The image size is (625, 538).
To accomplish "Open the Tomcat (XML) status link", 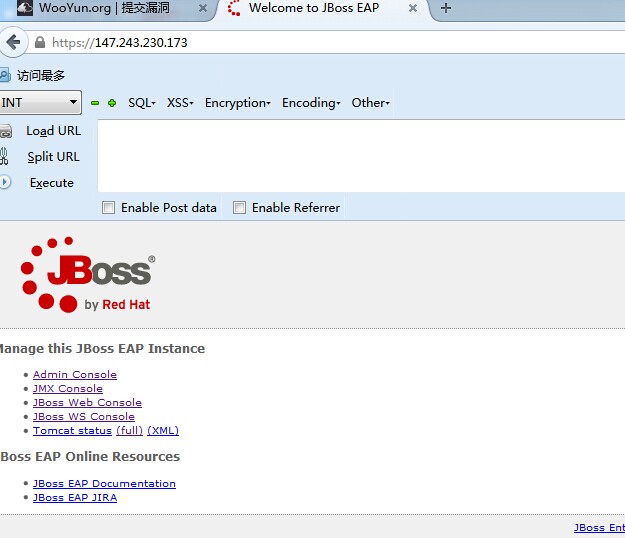I will point(163,430).
